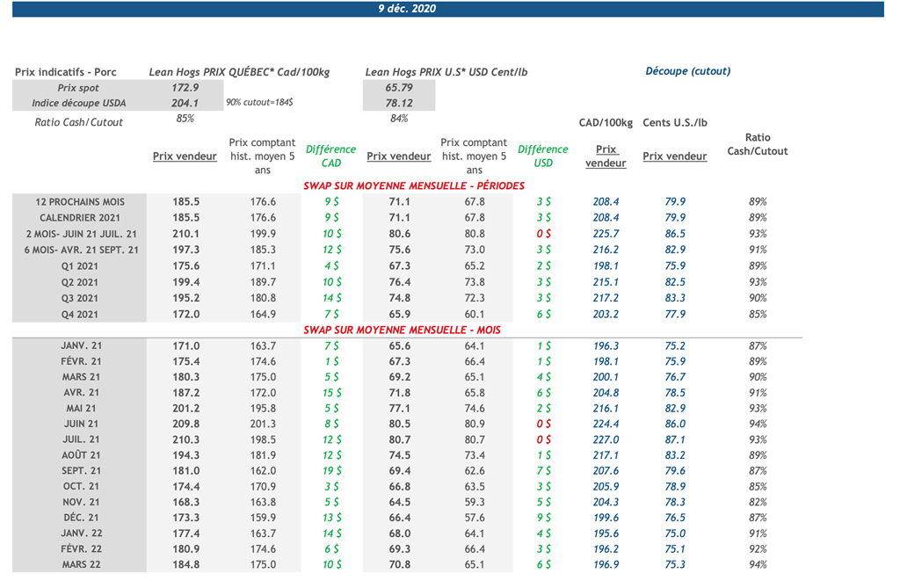Screen dimensions: 900x588
Task: Select the 12 PROCHAINS MOIS row label
Action: tap(80, 202)
